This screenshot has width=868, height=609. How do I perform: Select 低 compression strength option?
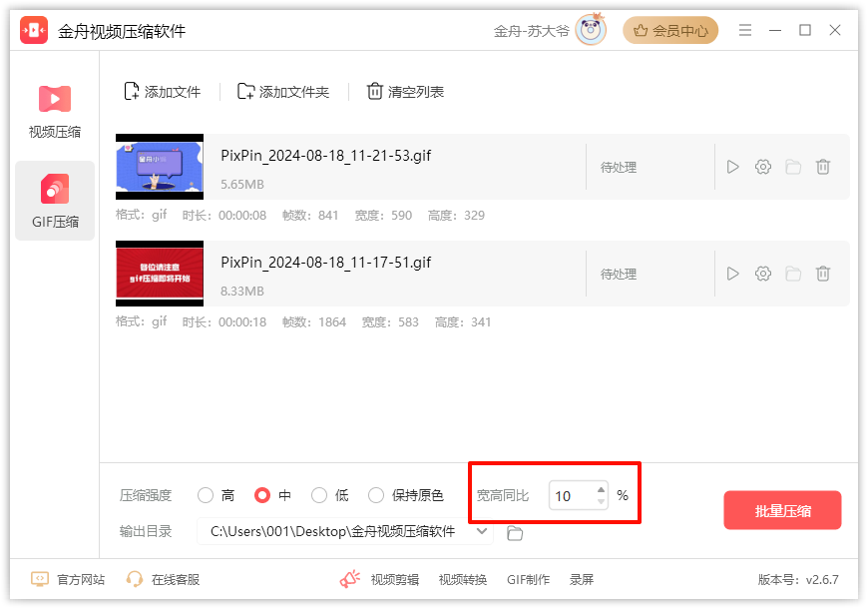click(x=319, y=495)
